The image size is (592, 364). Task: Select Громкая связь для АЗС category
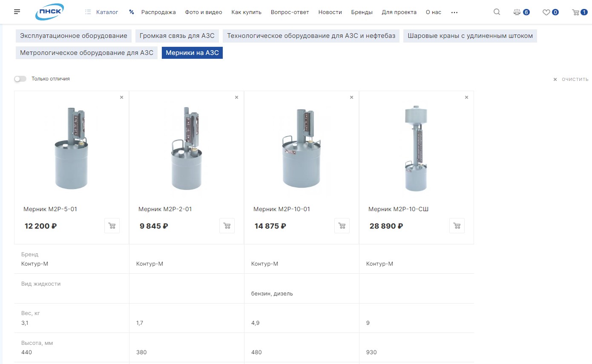point(177,36)
